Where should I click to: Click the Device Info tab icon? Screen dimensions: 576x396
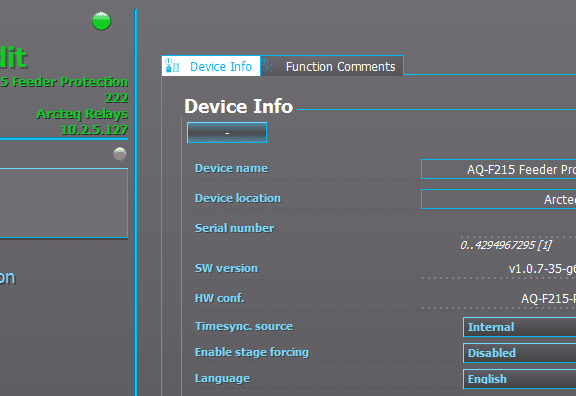(172, 66)
